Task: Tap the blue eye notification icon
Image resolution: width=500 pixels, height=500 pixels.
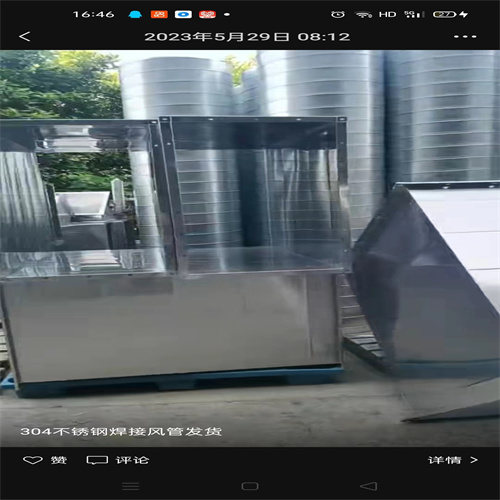Action: [x=183, y=14]
